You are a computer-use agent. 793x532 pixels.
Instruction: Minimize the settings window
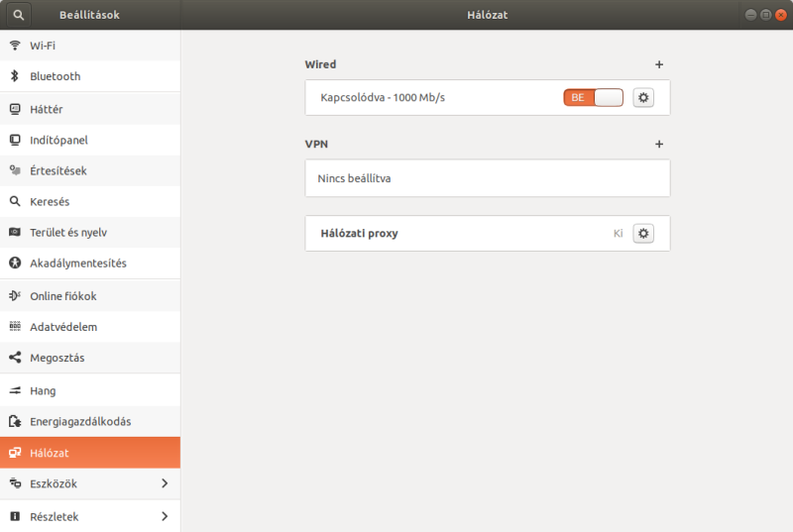point(750,15)
